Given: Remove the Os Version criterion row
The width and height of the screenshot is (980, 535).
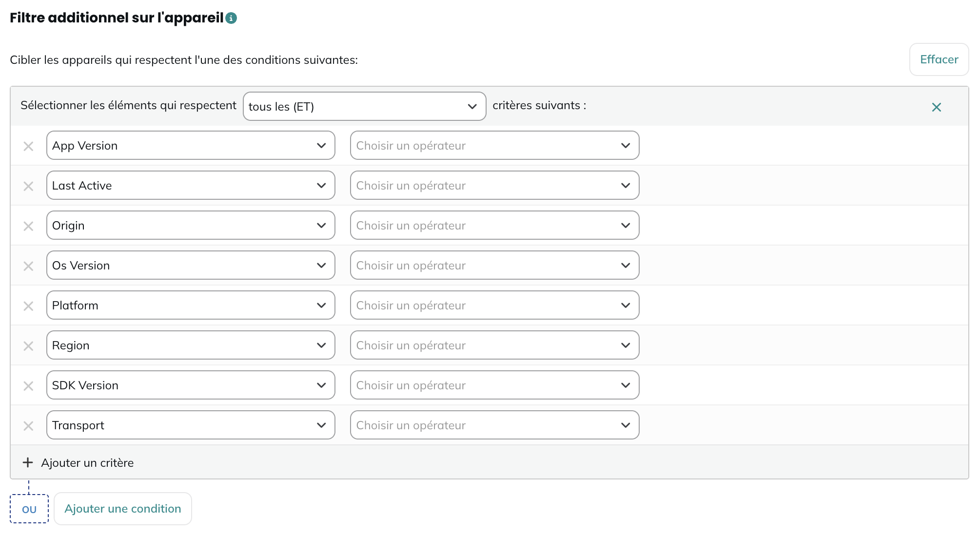Looking at the screenshot, I should pos(28,266).
